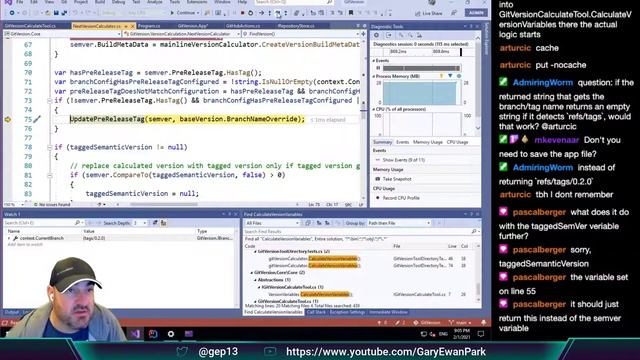Click the Bookmark icon in toolbar

coord(351,13)
